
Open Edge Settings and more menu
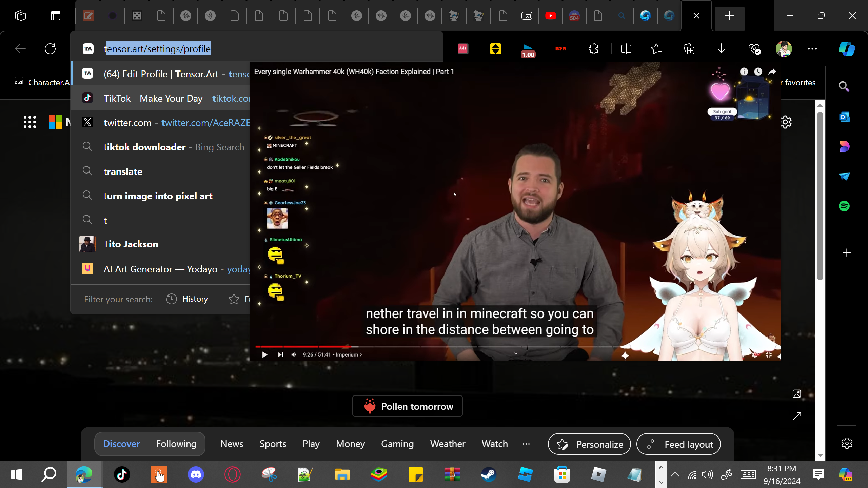coord(812,49)
